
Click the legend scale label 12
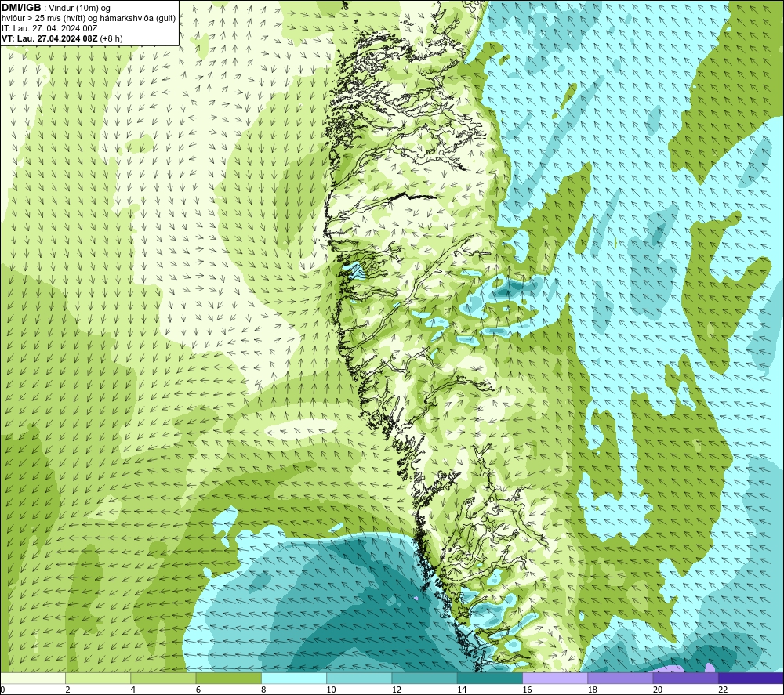pos(397,690)
